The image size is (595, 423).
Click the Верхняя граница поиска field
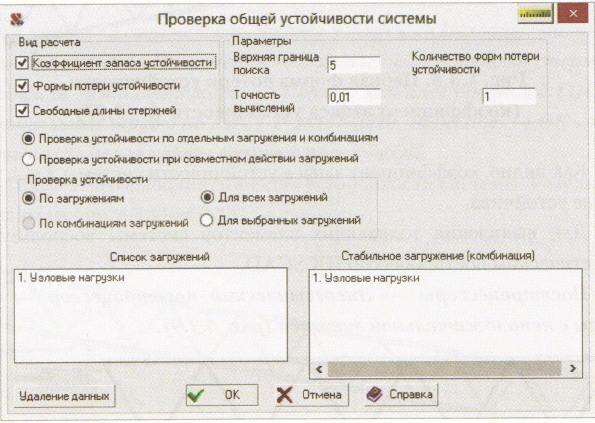tap(354, 65)
